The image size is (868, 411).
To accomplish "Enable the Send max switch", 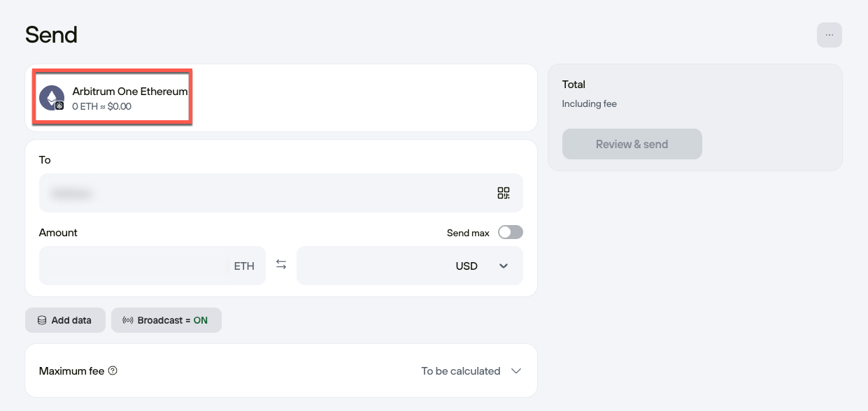I will pyautogui.click(x=510, y=233).
